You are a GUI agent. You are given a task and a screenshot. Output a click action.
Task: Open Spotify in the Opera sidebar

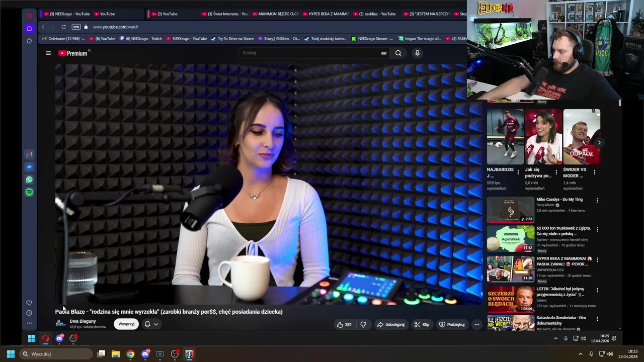[x=29, y=192]
